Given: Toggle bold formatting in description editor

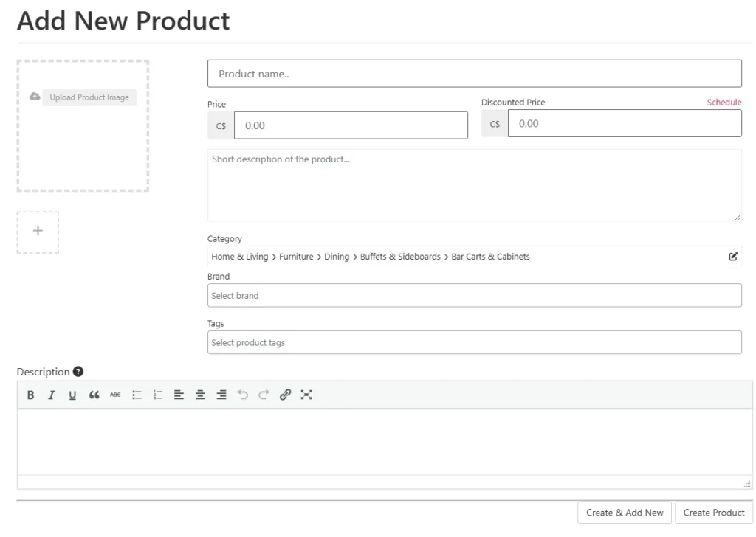Looking at the screenshot, I should [30, 395].
